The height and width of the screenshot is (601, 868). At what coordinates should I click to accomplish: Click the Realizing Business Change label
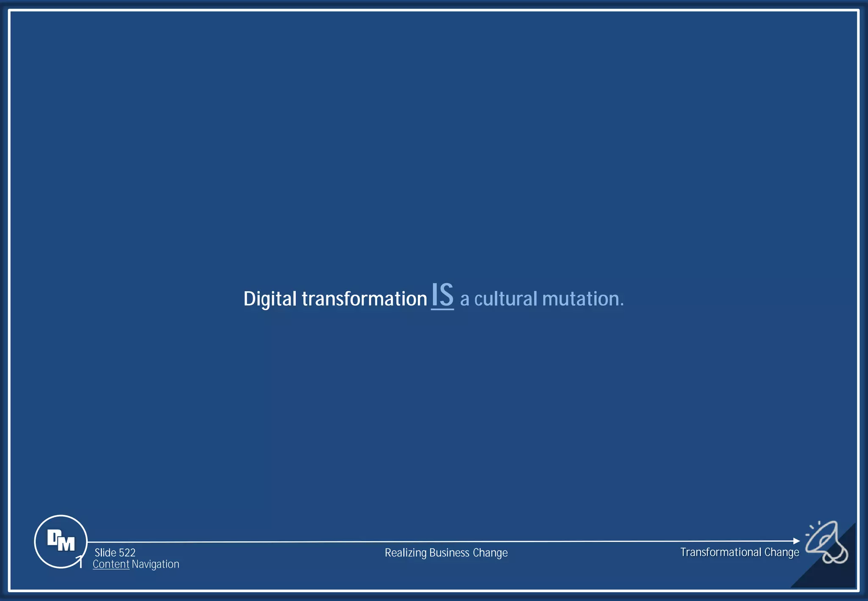click(446, 553)
